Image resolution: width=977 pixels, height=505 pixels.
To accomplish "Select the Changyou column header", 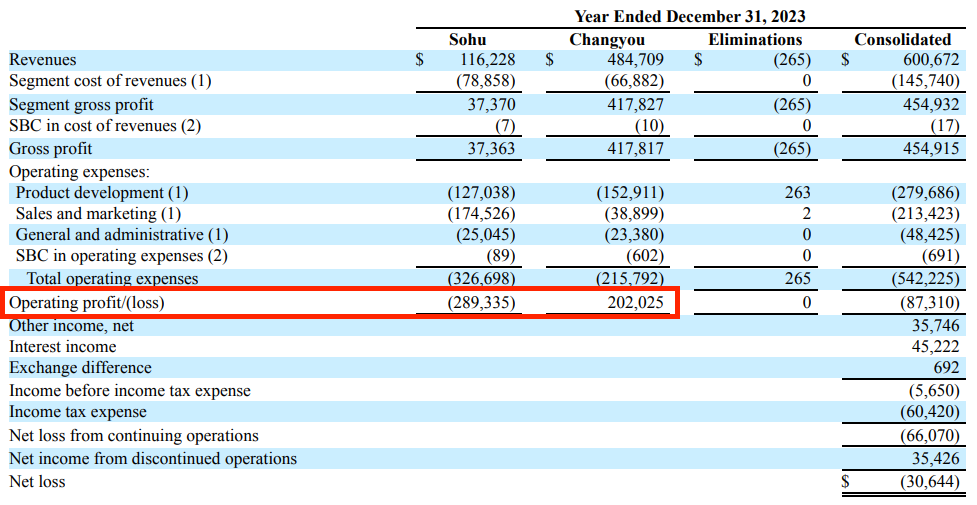I will coord(607,40).
